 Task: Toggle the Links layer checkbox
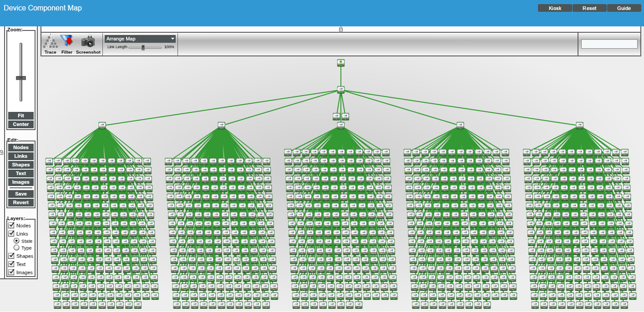tap(11, 233)
